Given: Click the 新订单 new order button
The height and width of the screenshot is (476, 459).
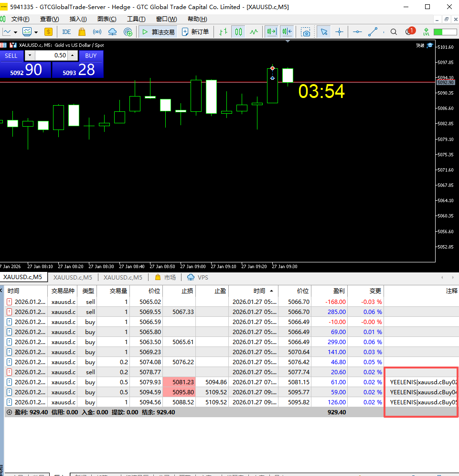Looking at the screenshot, I should point(195,32).
